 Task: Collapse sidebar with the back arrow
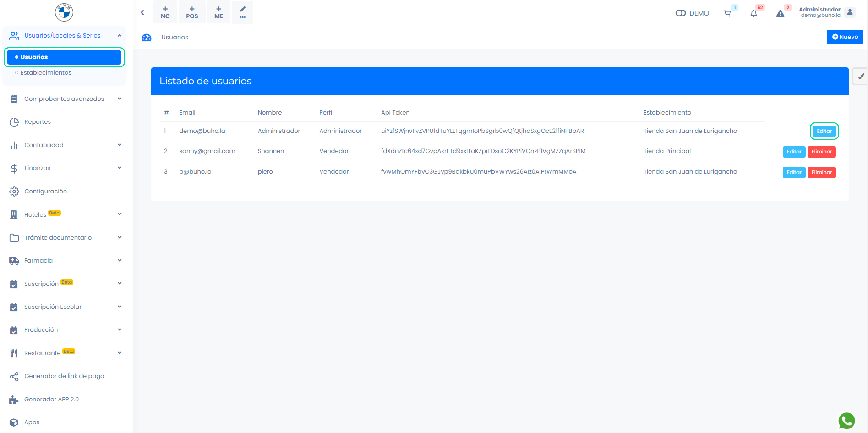[x=142, y=12]
